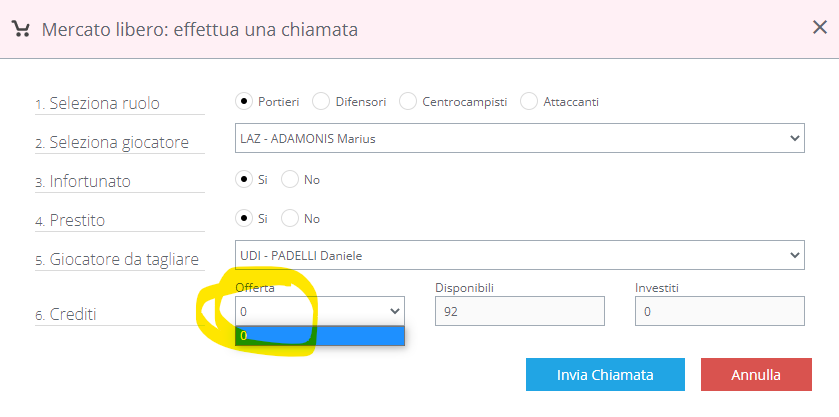Screen dimensions: 839x417
Task: Toggle the Offerta credits dropdown
Action: [319, 311]
